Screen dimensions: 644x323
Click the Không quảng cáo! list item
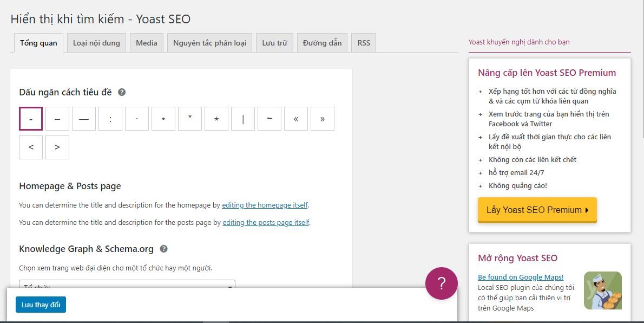click(518, 185)
